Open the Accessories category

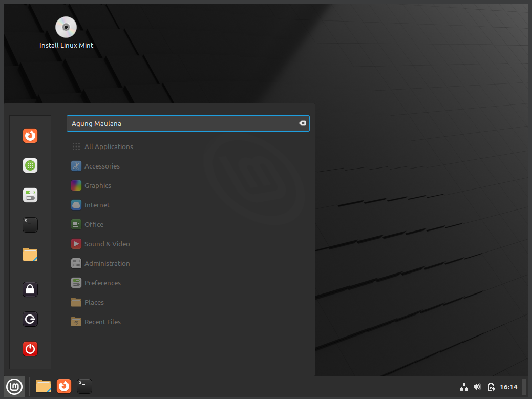tap(101, 166)
